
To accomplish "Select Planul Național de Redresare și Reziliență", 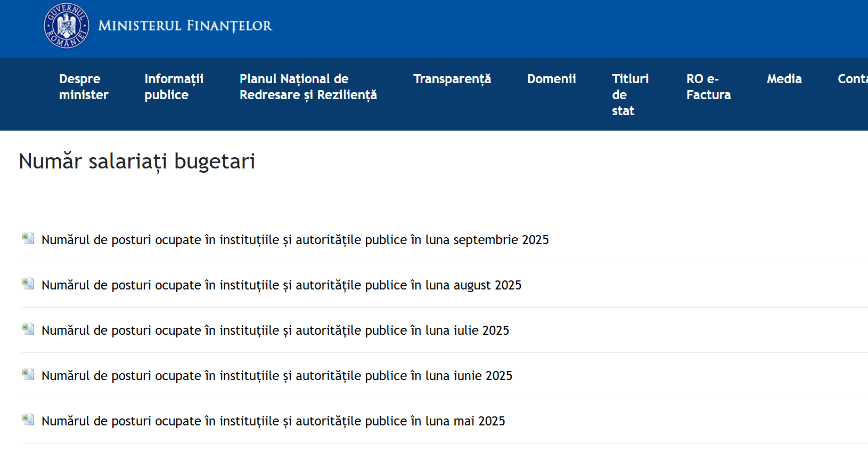I will (x=308, y=87).
